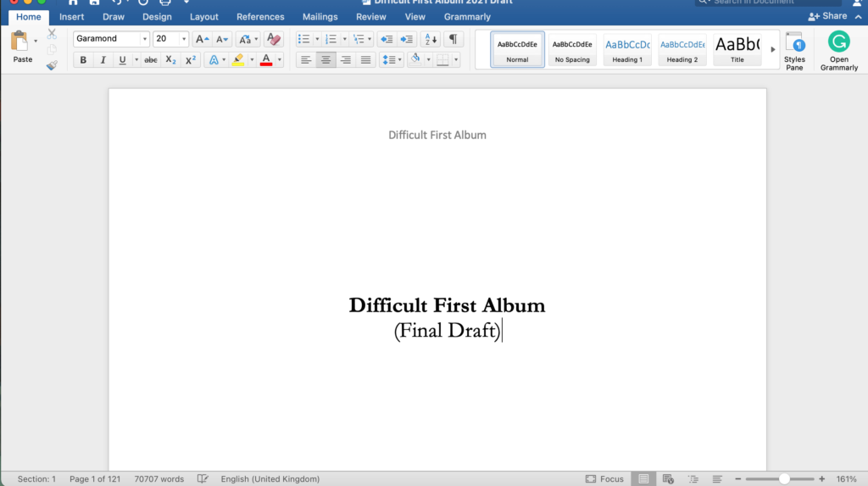Apply the Heading 1 style
This screenshot has height=486, width=868.
(627, 49)
